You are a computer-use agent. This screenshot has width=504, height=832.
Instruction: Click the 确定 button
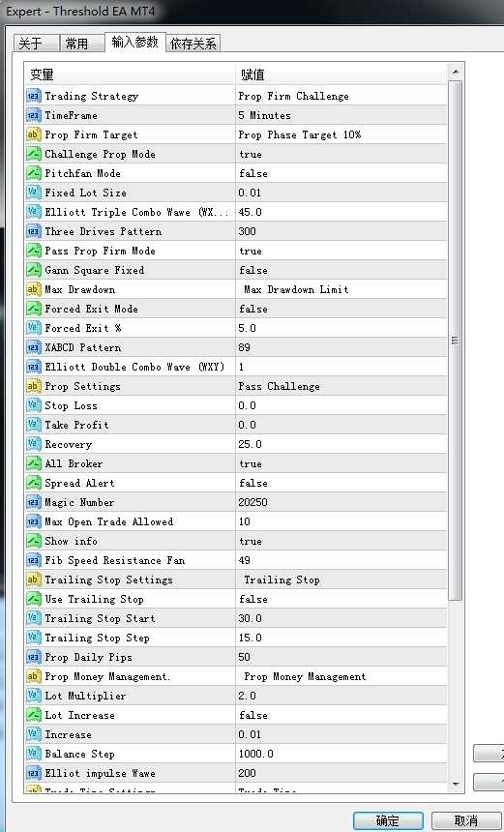coord(388,819)
